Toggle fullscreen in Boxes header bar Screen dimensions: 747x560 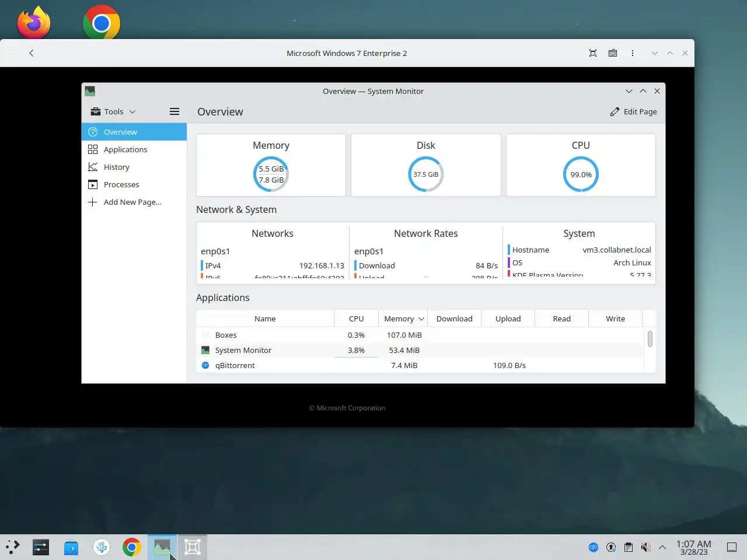593,53
